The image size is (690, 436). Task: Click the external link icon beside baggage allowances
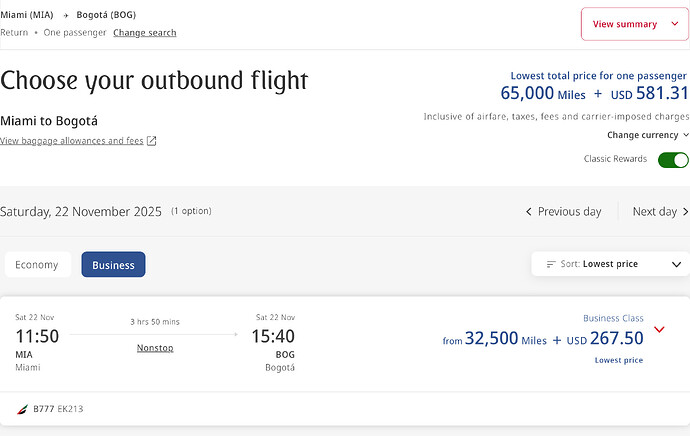[x=151, y=141]
